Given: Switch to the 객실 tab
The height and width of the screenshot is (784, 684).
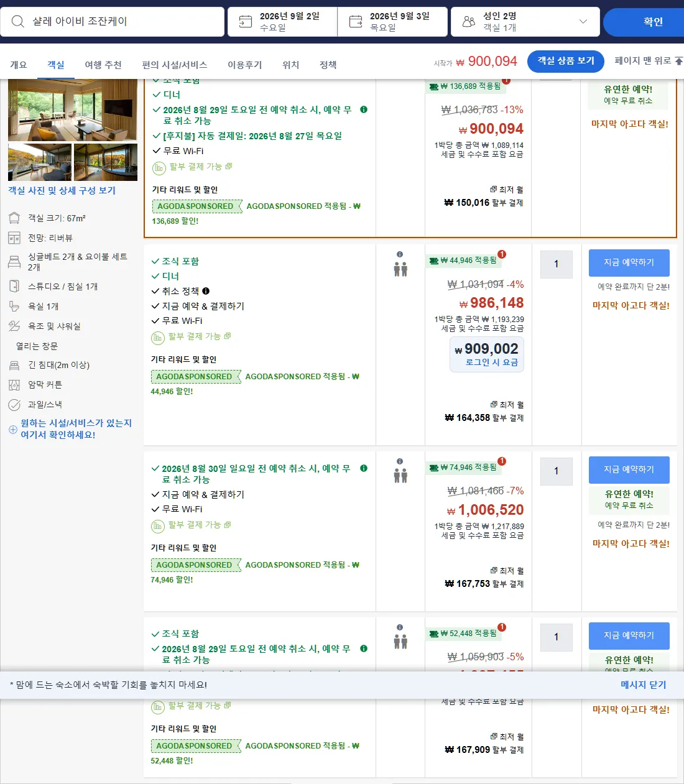Looking at the screenshot, I should point(56,65).
